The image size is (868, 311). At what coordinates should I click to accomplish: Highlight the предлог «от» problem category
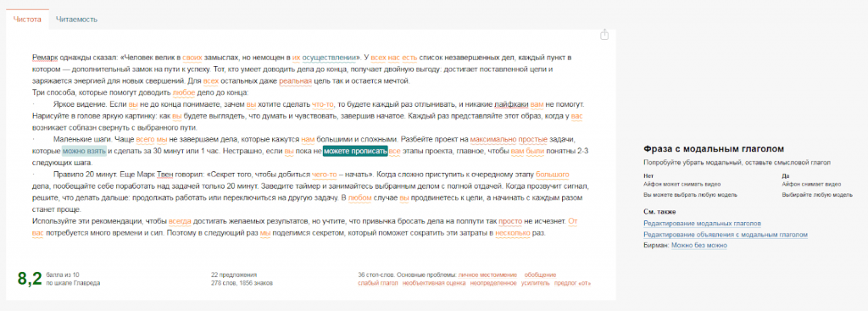(572, 283)
